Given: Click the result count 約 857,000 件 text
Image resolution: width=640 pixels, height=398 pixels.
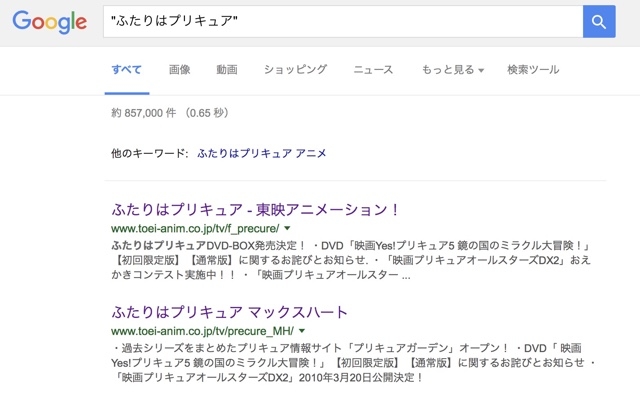Looking at the screenshot, I should [x=143, y=113].
